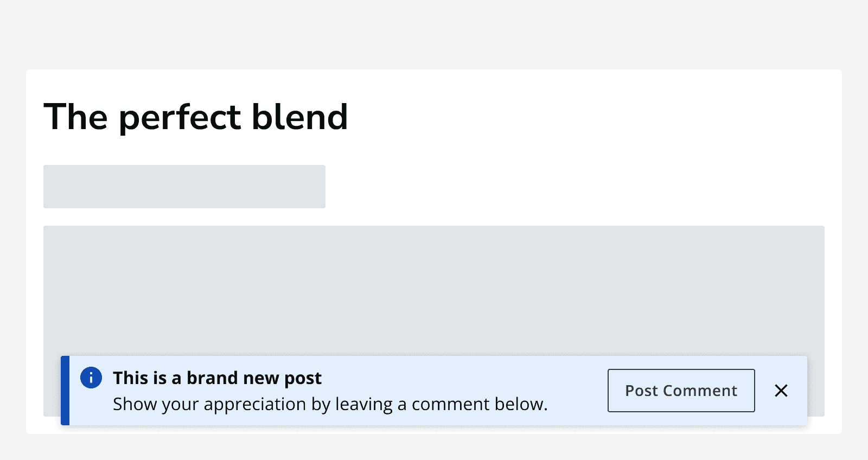
Task: Select the dismiss X at the banner's right edge
Action: click(x=781, y=391)
